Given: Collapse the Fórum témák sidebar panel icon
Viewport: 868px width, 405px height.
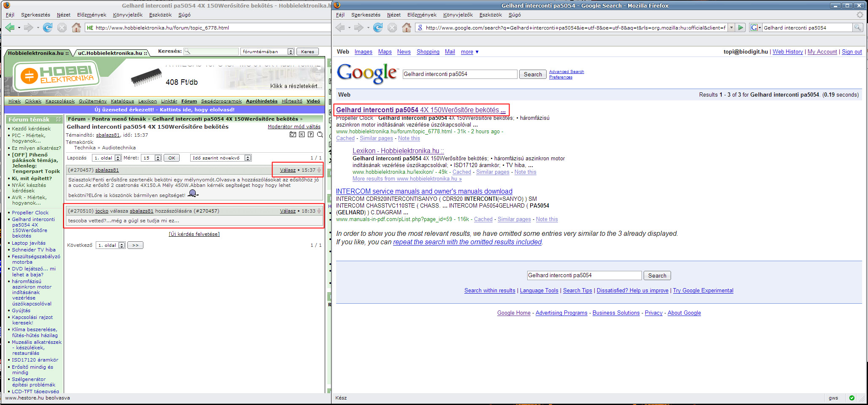Looking at the screenshot, I should (59, 119).
